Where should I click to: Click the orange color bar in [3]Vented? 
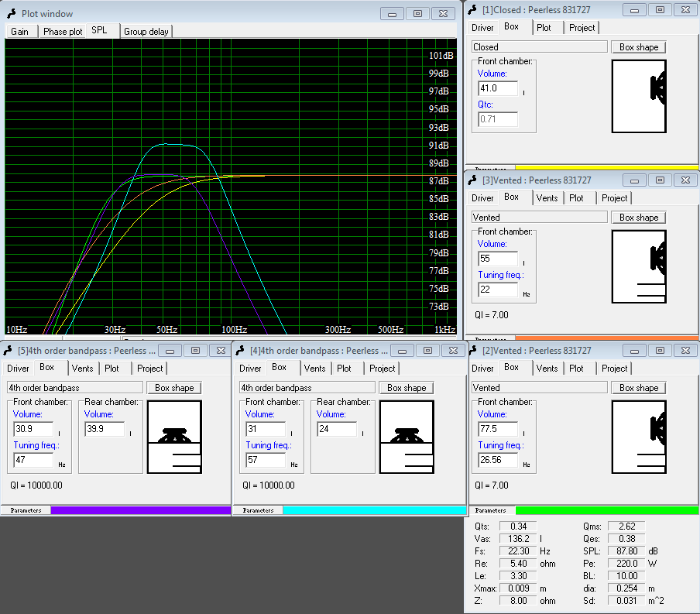pyautogui.click(x=607, y=338)
